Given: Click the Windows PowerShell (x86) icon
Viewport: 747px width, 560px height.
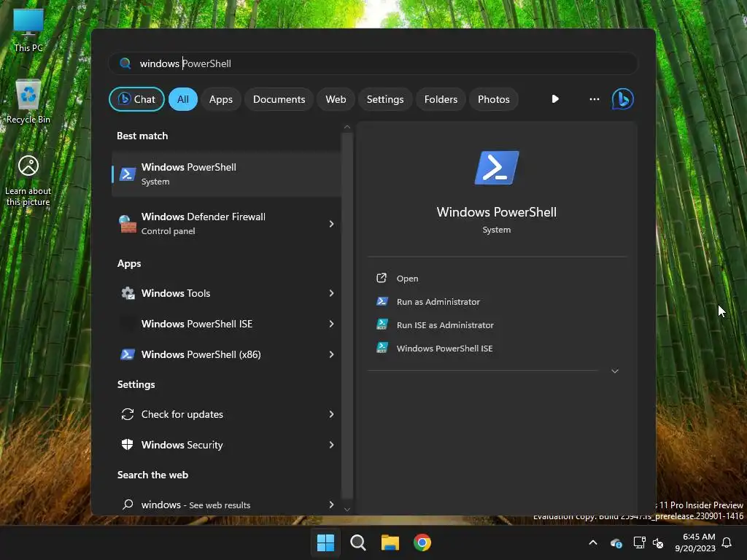Looking at the screenshot, I should click(x=127, y=354).
